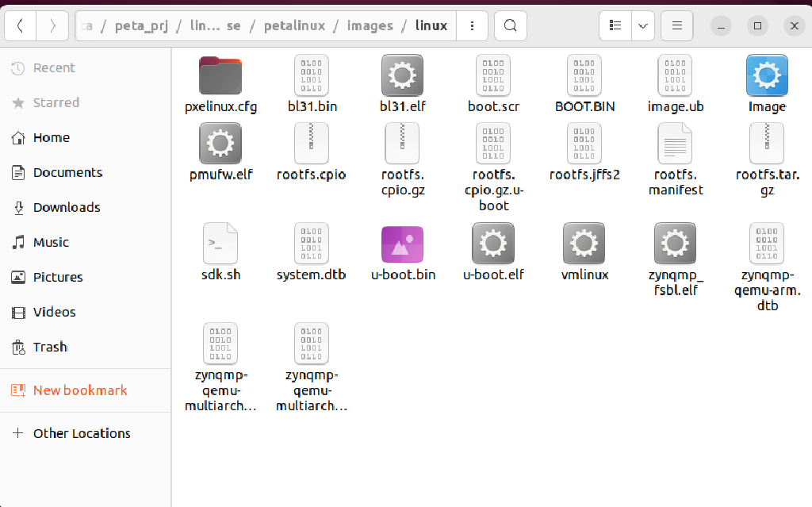The width and height of the screenshot is (812, 507).
Task: Select the u-boot.bin file icon
Action: pos(403,244)
